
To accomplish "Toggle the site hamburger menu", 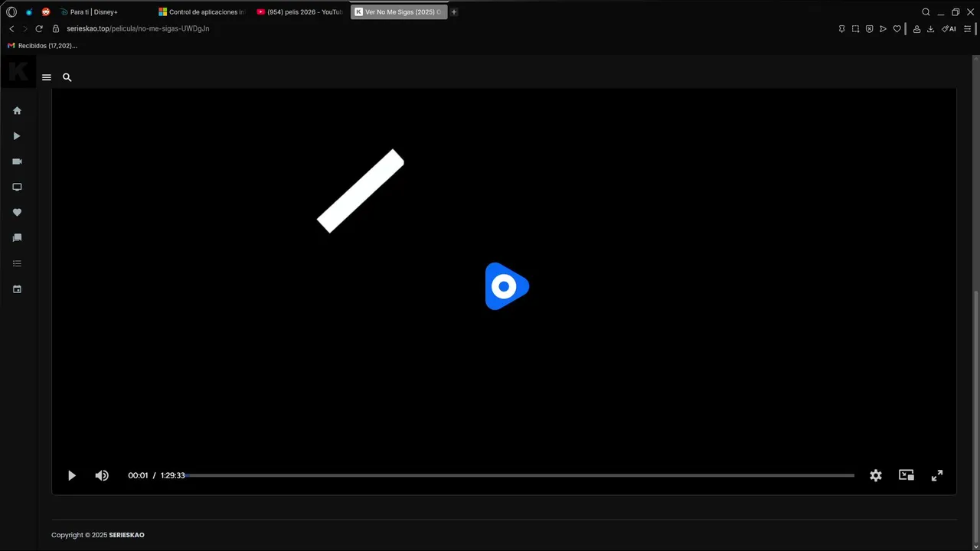I will click(47, 77).
